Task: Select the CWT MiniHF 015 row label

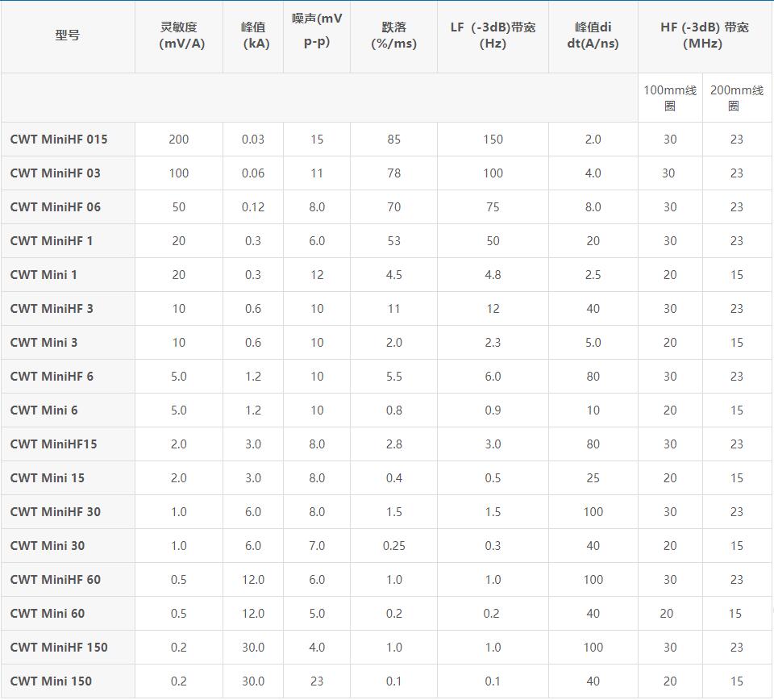Action: tap(59, 140)
